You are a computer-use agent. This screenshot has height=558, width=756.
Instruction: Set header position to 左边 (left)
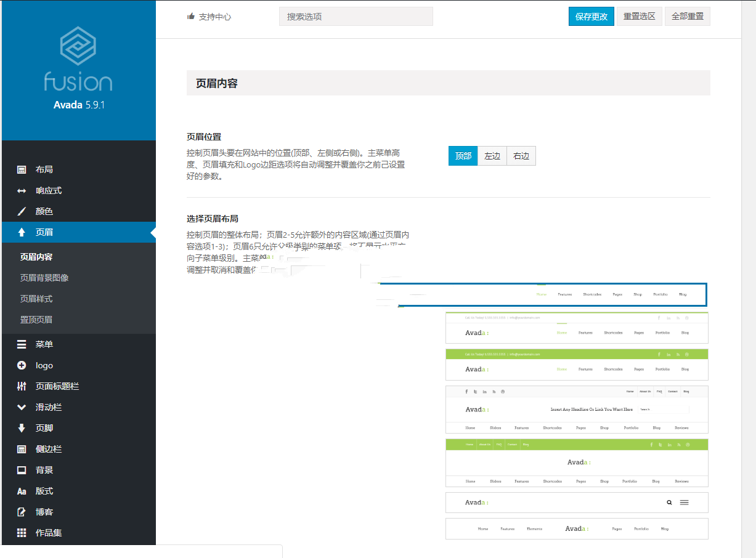(x=492, y=156)
